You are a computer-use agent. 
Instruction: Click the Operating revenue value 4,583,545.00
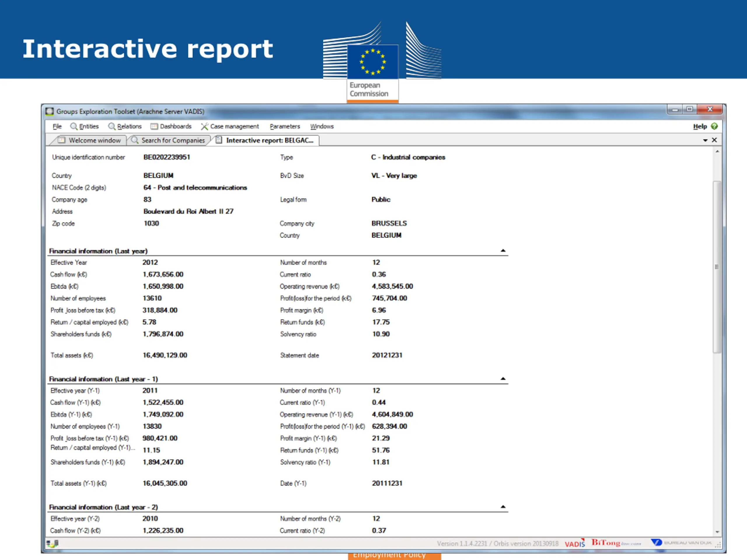click(392, 286)
